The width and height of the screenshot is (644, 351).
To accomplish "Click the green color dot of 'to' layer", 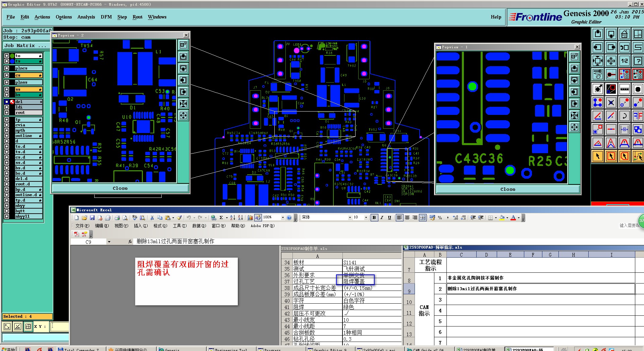I will pos(12,56).
